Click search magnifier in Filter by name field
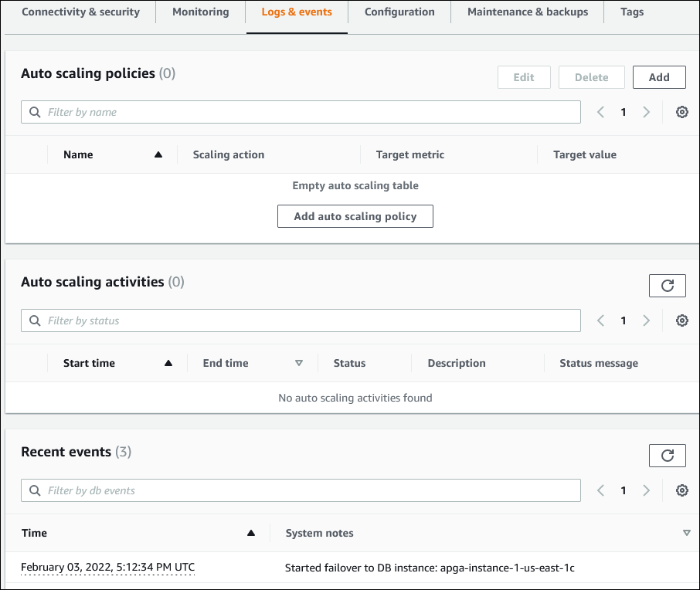The image size is (700, 590). point(34,112)
